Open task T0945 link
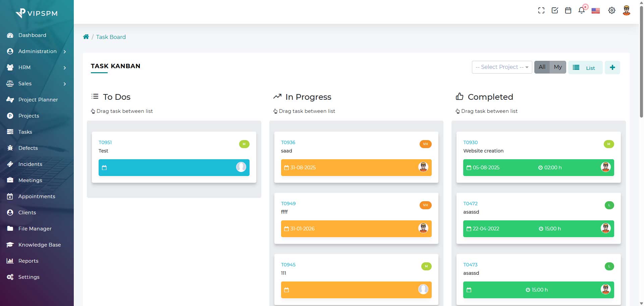Viewport: 644px width, 306px height. click(x=288, y=265)
